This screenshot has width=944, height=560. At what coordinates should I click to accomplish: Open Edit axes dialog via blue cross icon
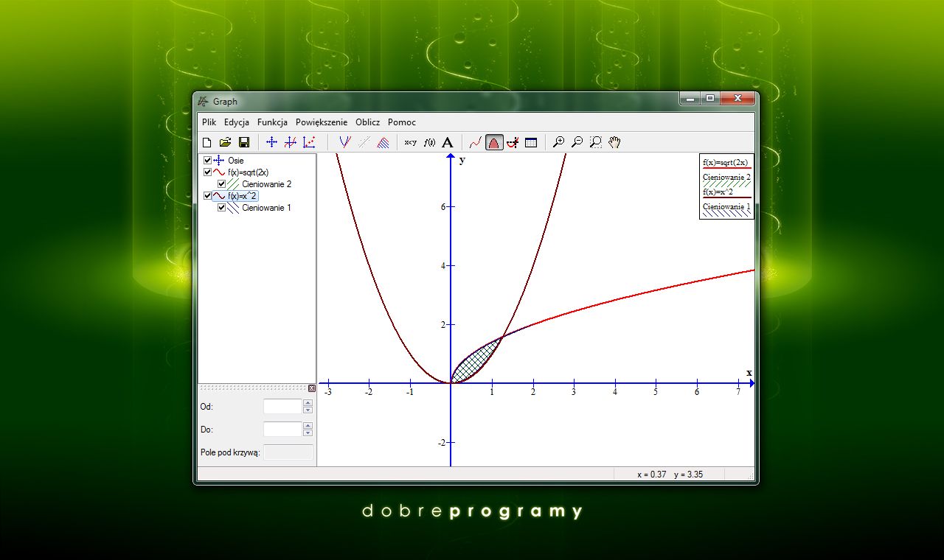271,142
